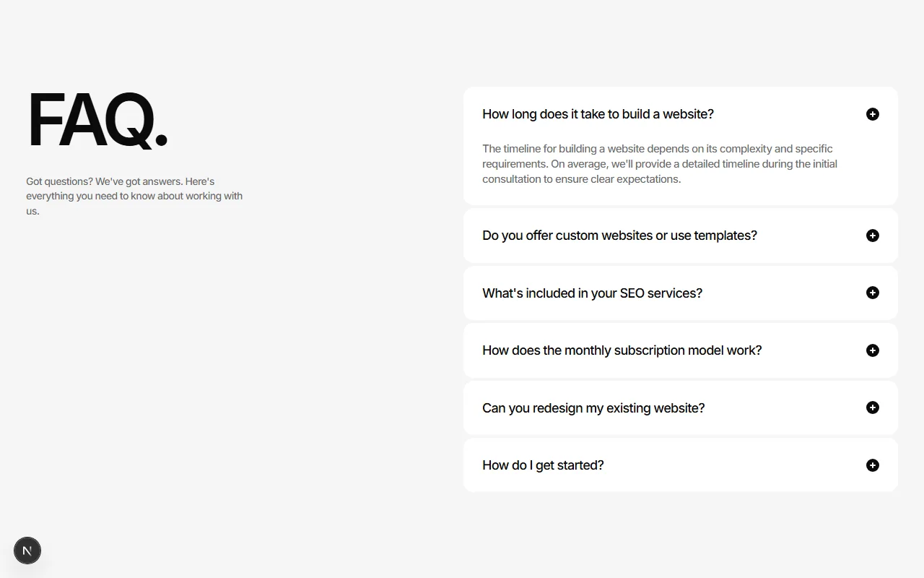Expand 'Do you offer custom websites or use templates?'

619,236
